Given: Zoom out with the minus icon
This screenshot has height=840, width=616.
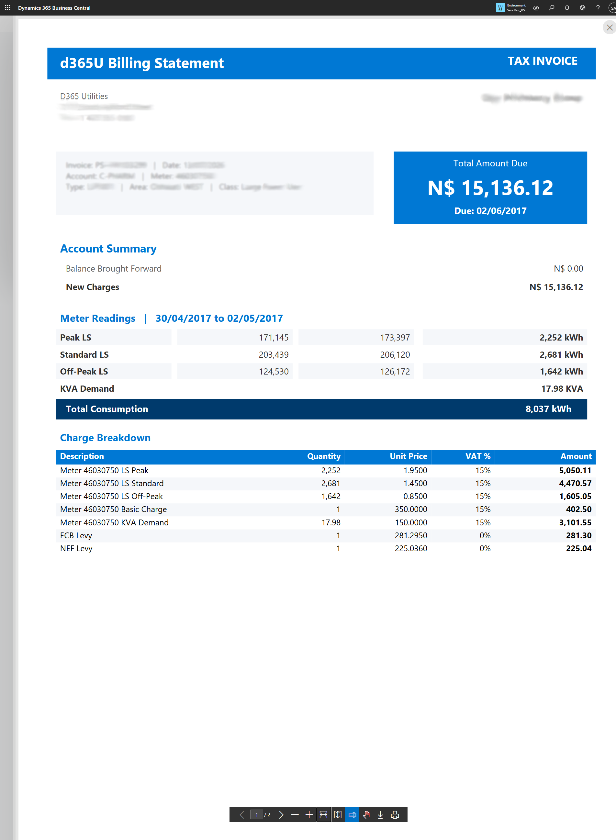Looking at the screenshot, I should coord(295,815).
